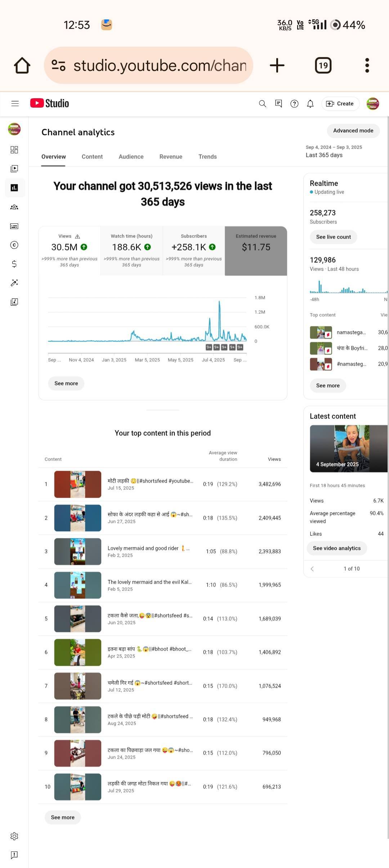Click the search magnifier icon in Studio header
The image size is (389, 868).
click(263, 104)
